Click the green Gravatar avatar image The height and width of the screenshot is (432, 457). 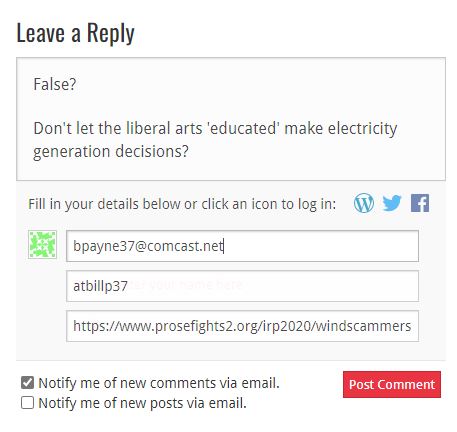click(42, 245)
